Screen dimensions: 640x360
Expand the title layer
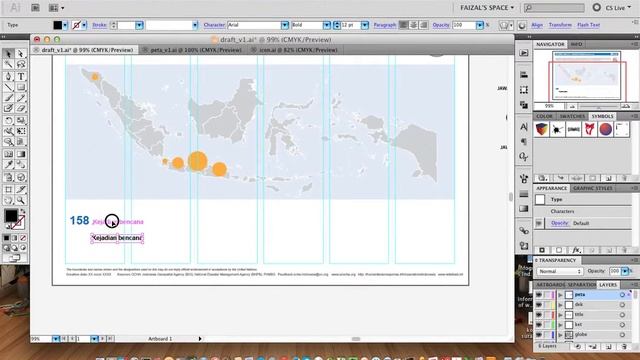pos(560,315)
